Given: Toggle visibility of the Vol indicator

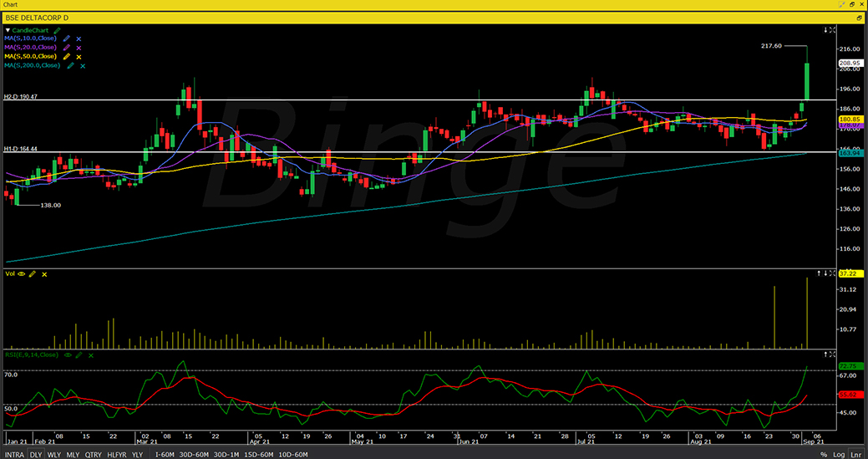Looking at the screenshot, I should point(22,273).
